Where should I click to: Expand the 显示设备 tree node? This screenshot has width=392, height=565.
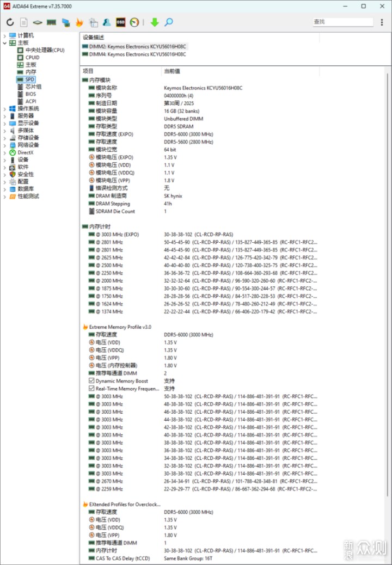coord(5,123)
